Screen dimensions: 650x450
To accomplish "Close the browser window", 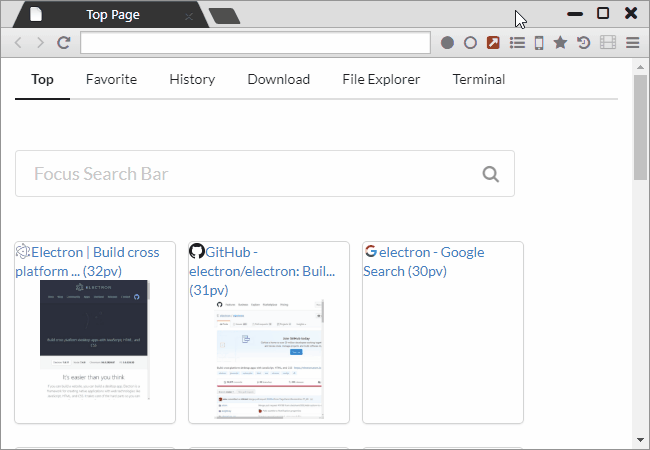I will 631,13.
